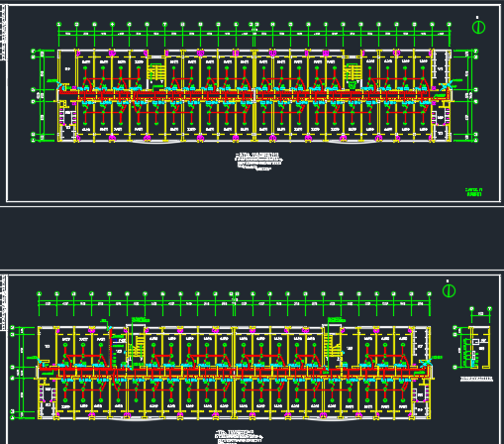Select the underlined title below the small detail plan
504x444 pixels.
tap(476, 379)
